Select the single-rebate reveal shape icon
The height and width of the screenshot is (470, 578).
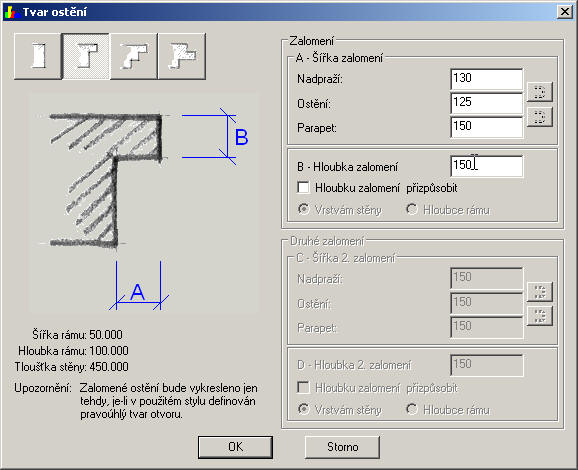click(86, 56)
